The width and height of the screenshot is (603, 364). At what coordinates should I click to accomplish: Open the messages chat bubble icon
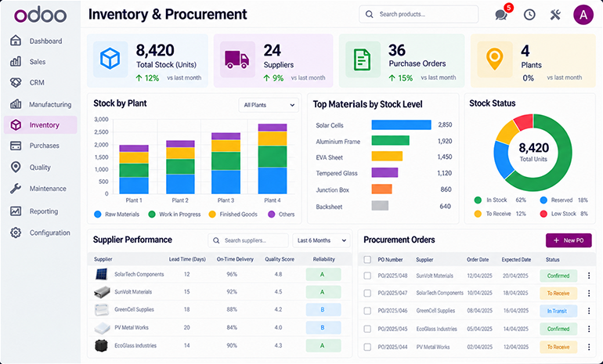coord(501,15)
